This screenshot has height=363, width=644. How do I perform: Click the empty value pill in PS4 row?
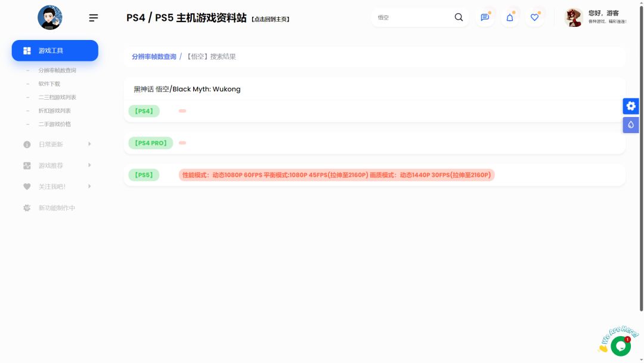click(182, 111)
